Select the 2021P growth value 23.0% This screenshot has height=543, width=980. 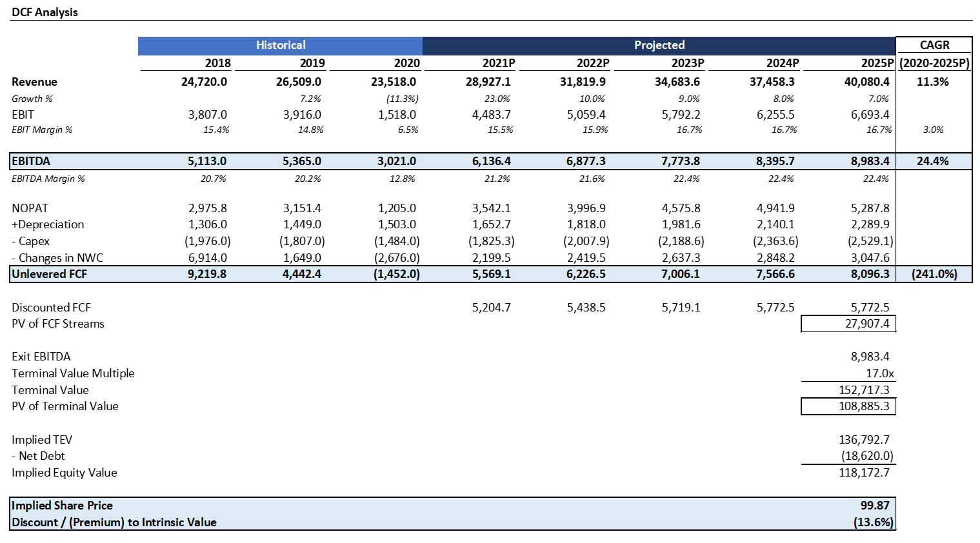497,99
